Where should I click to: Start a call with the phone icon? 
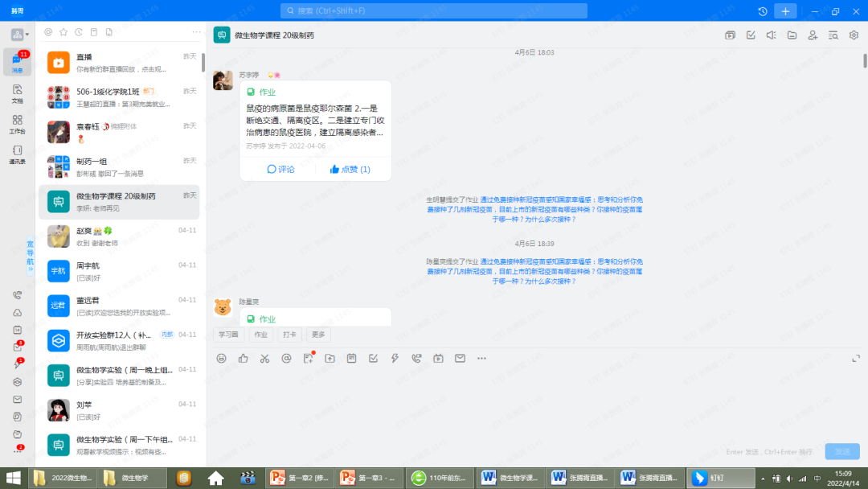[x=416, y=359]
